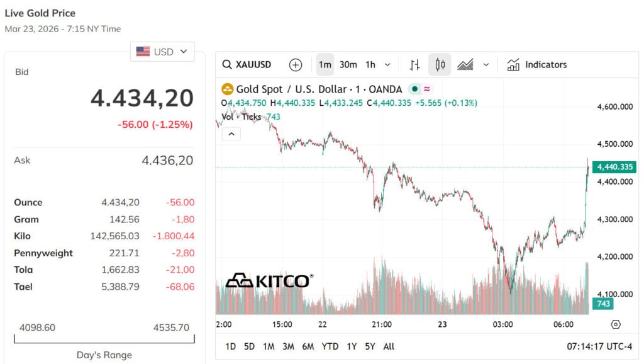The height and width of the screenshot is (364, 644).
Task: Click the market status green dot
Action: point(414,89)
